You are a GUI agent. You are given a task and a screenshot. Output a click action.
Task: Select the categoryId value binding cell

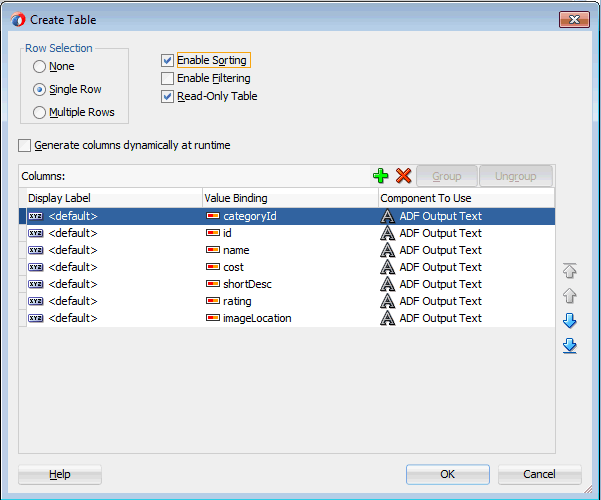click(290, 216)
